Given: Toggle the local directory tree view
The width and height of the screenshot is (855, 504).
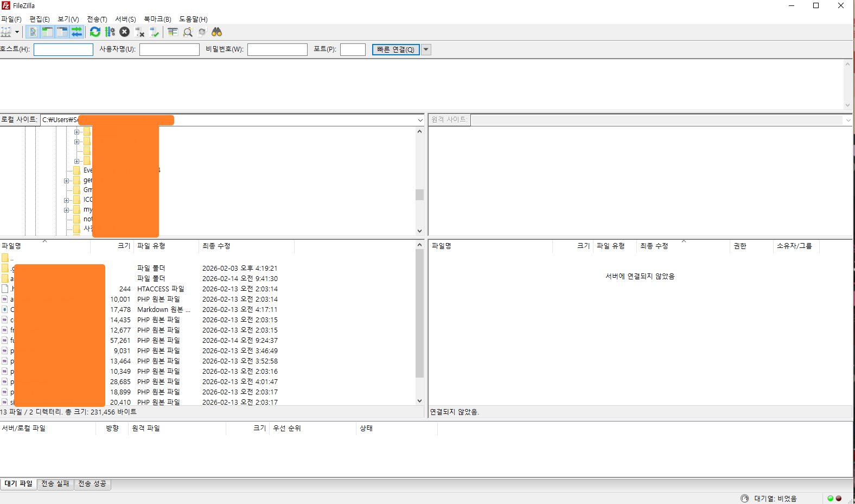Looking at the screenshot, I should coord(47,32).
